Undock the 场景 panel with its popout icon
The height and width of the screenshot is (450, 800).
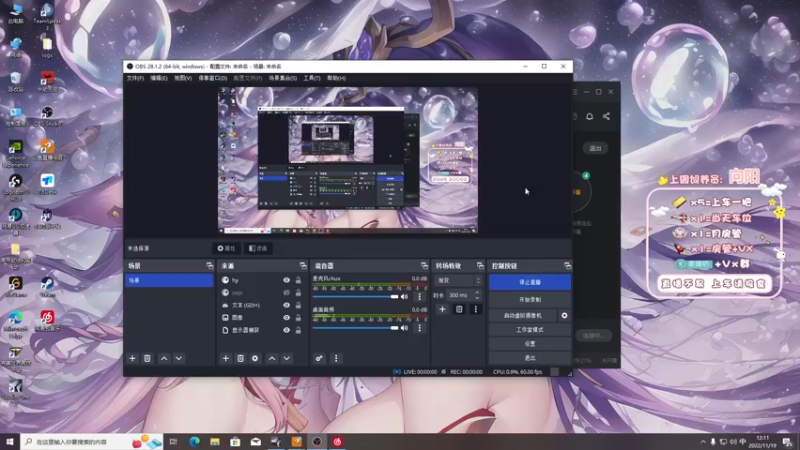210,266
